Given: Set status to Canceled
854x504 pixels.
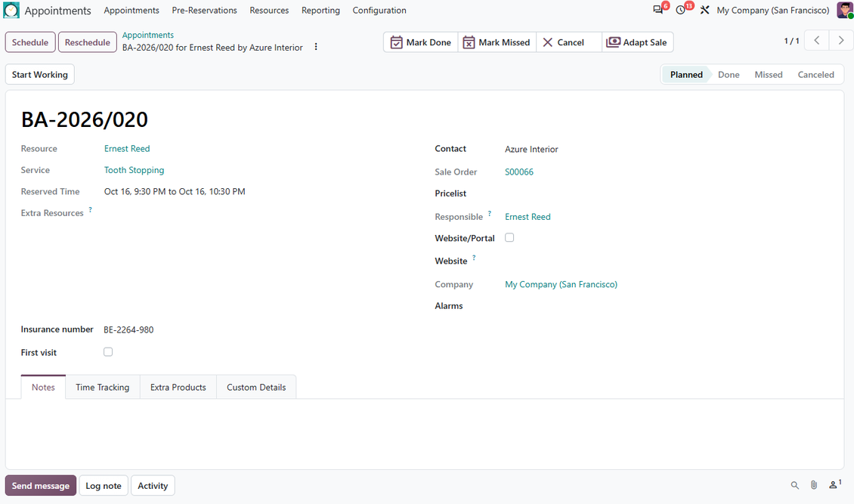Looking at the screenshot, I should (816, 75).
